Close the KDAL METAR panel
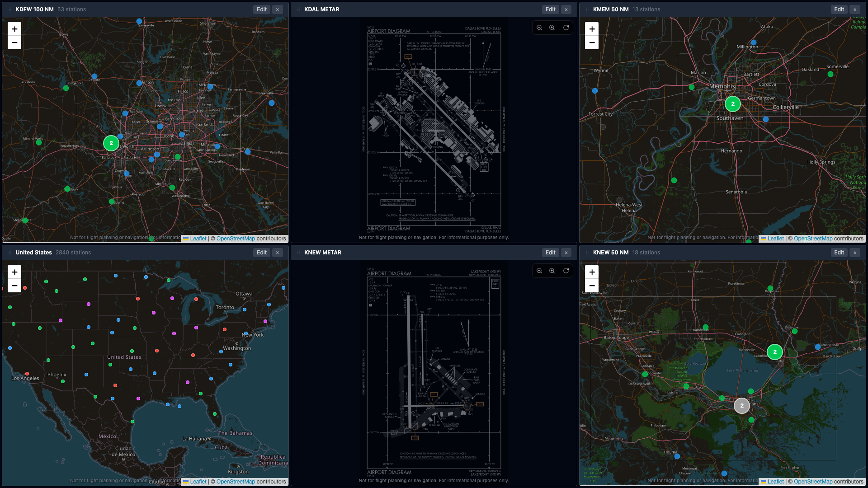868x488 pixels. click(566, 9)
